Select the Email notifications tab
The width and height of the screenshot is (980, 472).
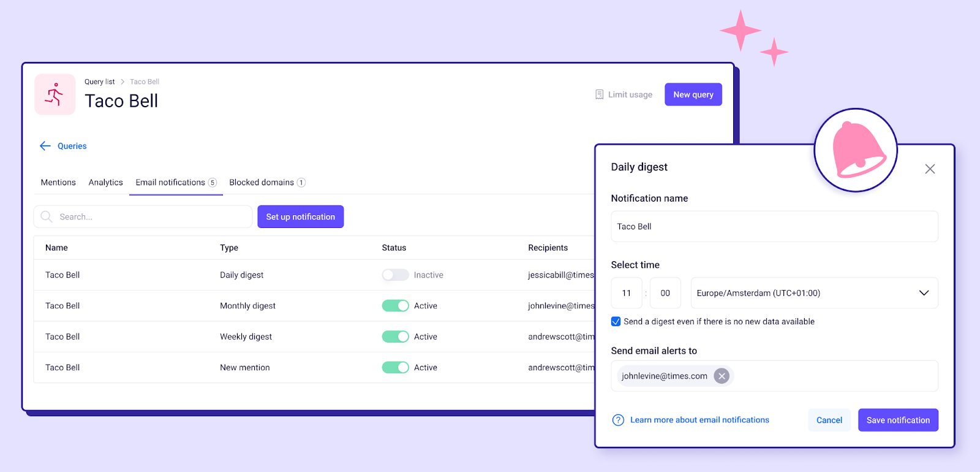click(x=176, y=182)
